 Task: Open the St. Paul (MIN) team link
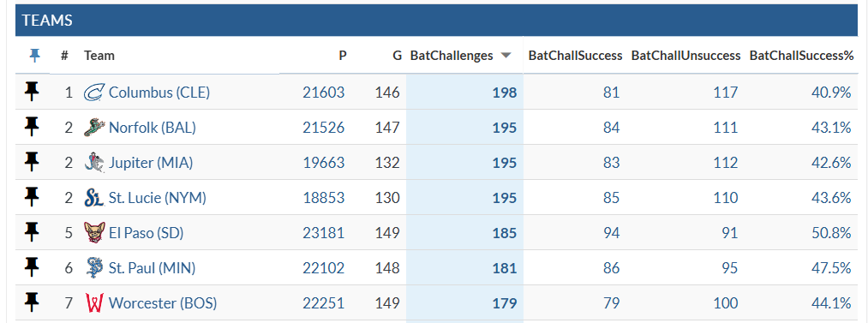[153, 268]
